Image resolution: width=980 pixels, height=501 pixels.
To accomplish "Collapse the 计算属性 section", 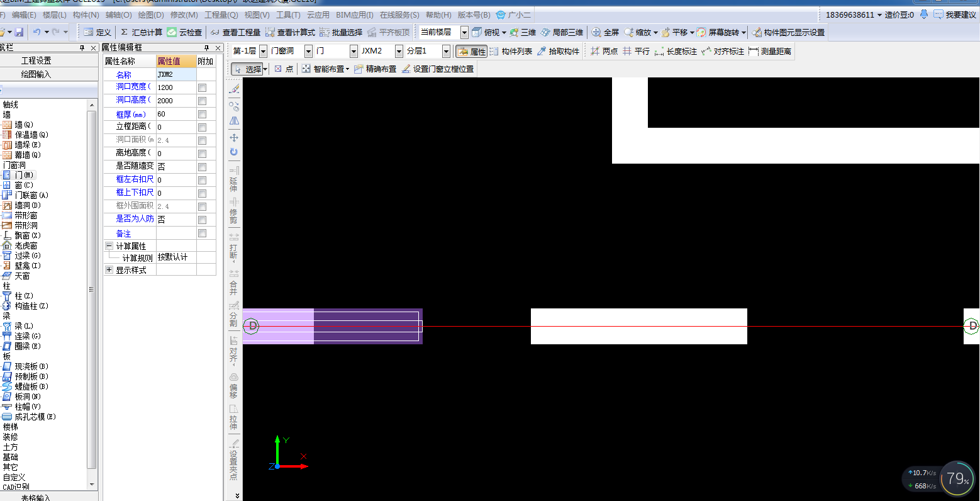I will (x=109, y=246).
